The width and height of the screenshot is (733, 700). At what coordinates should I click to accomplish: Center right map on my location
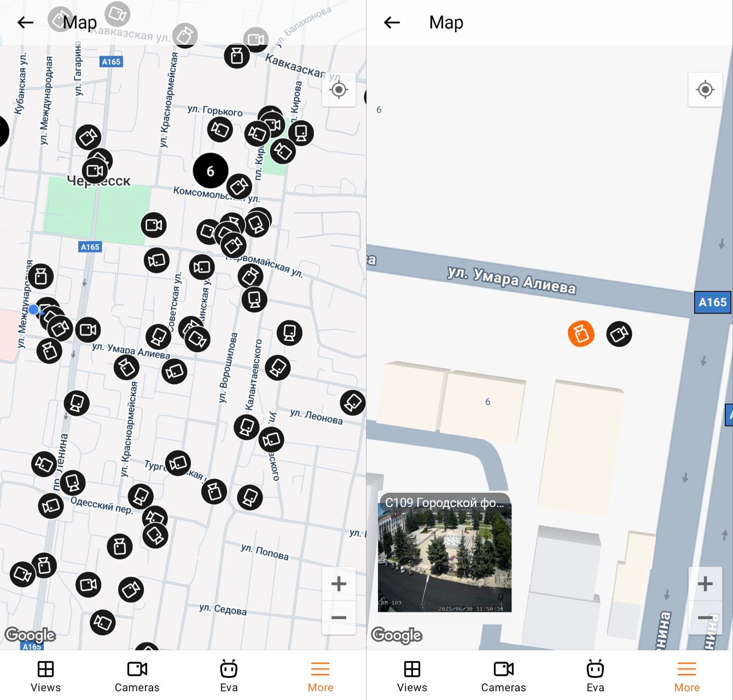pyautogui.click(x=705, y=90)
